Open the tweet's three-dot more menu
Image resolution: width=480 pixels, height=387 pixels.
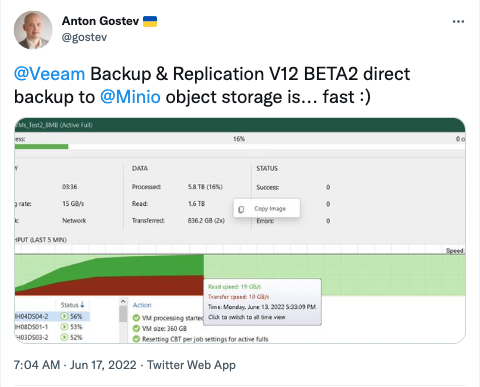click(x=458, y=22)
